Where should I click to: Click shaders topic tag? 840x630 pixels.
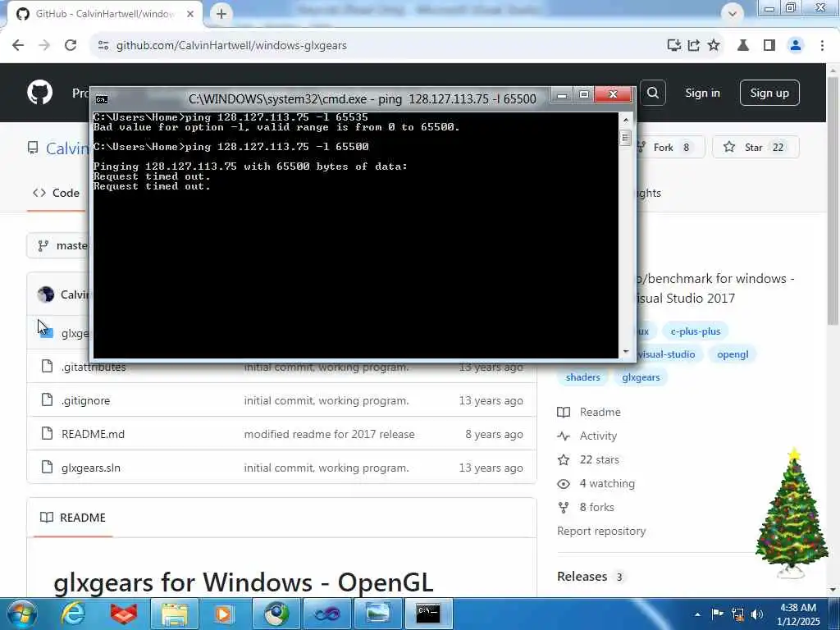583,377
